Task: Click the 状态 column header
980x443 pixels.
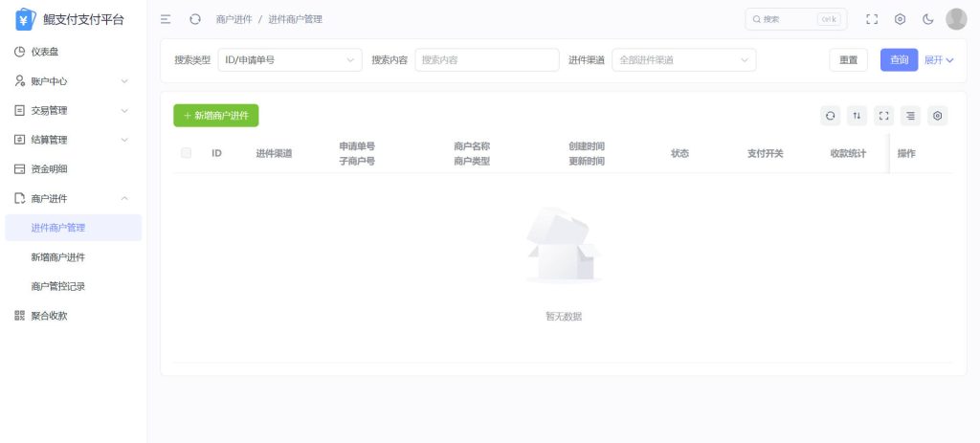Action: [680, 153]
